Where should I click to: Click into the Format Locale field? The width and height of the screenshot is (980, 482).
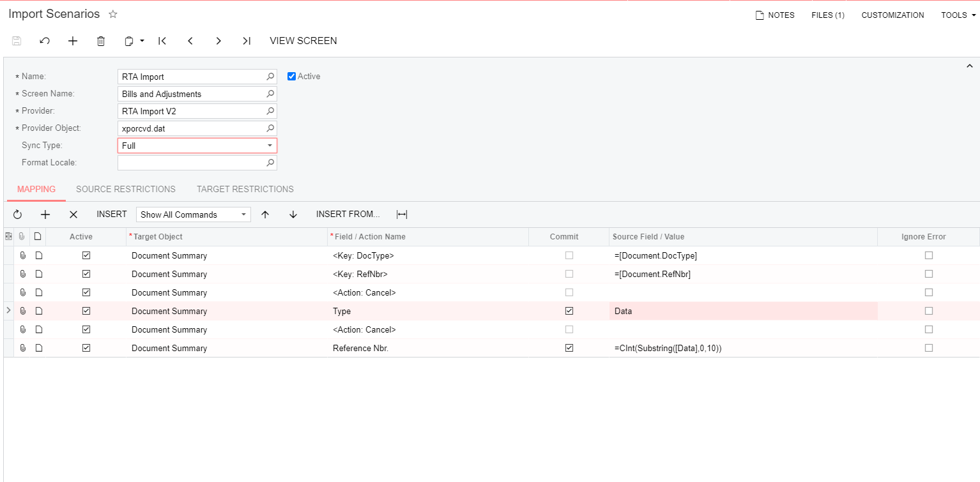click(x=192, y=163)
